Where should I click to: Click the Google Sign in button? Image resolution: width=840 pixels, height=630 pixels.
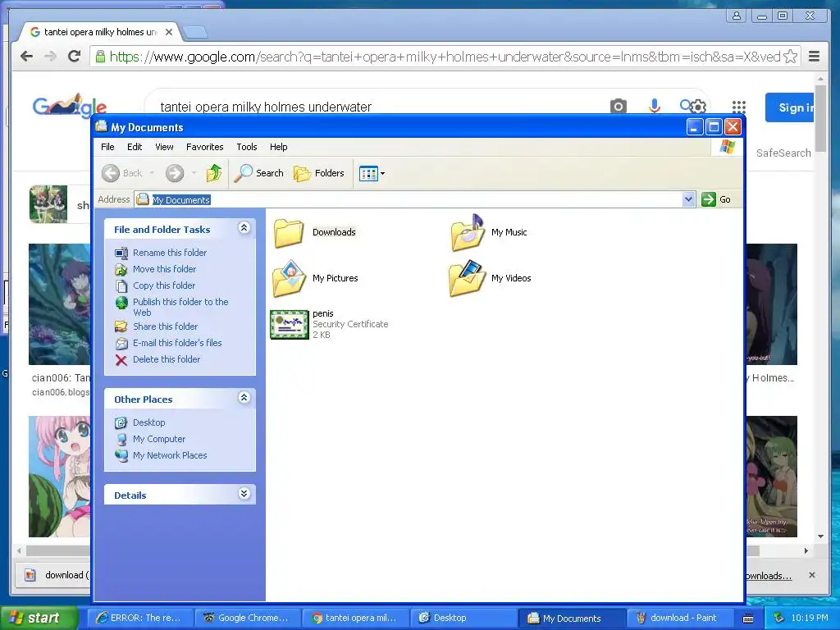coord(790,107)
